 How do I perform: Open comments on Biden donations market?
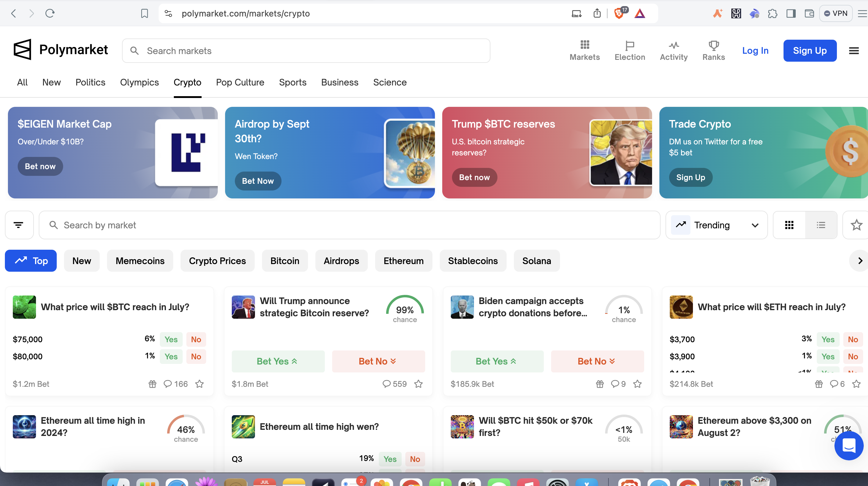click(x=618, y=384)
